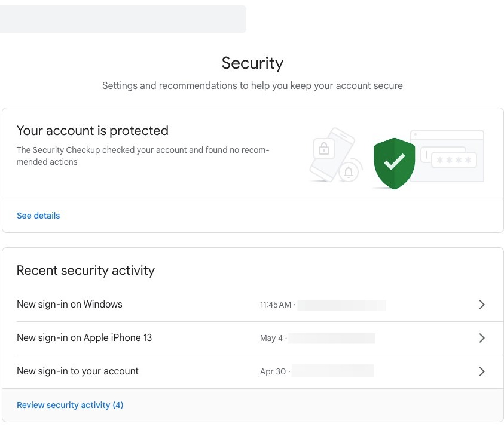
Task: Click the phone lock illustration icon
Action: point(324,149)
